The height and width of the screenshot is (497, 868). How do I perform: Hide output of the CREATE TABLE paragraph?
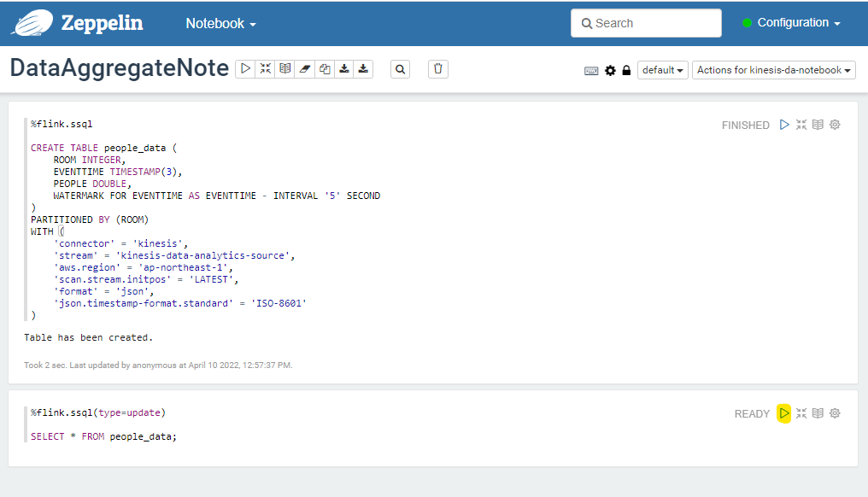[818, 125]
